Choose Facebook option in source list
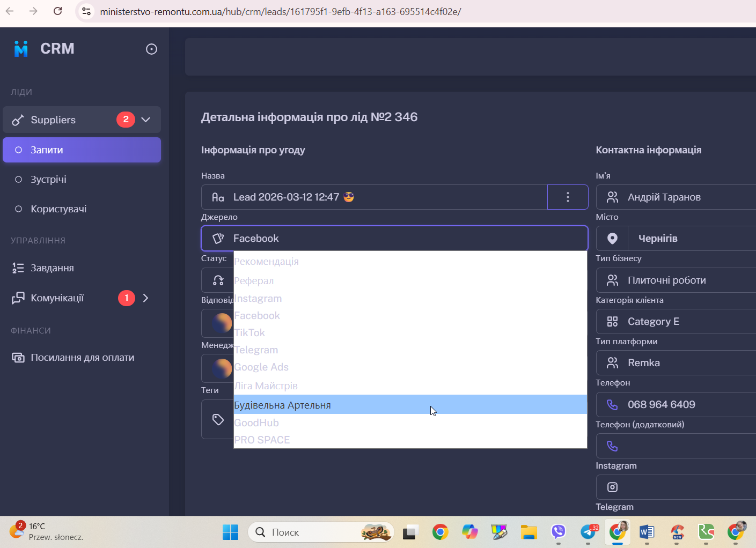Image resolution: width=756 pixels, height=548 pixels. coord(410,315)
